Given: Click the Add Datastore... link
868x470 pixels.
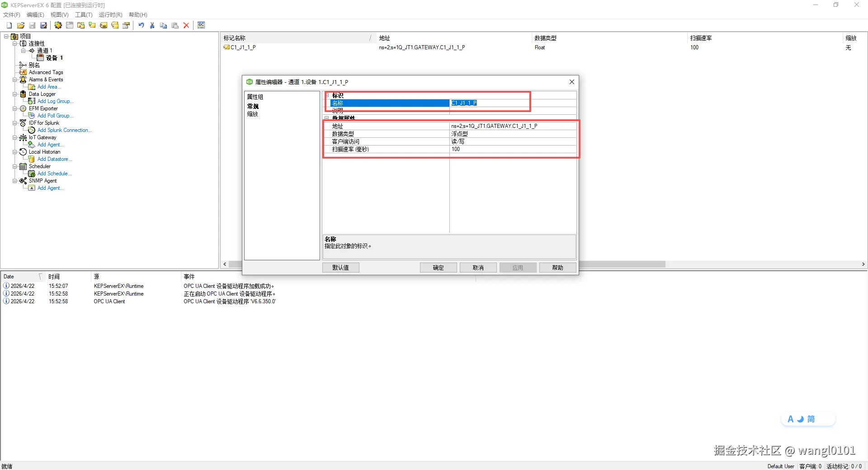Looking at the screenshot, I should click(55, 159).
